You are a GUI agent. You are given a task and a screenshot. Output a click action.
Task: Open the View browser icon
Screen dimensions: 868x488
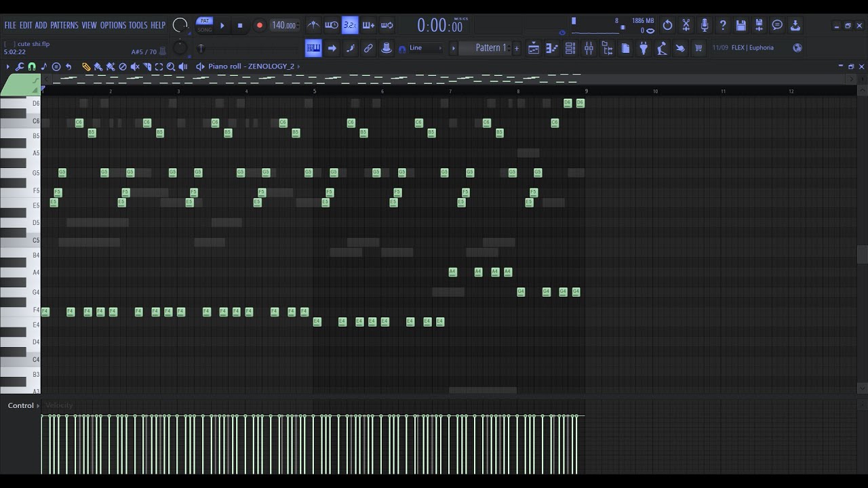coord(607,48)
